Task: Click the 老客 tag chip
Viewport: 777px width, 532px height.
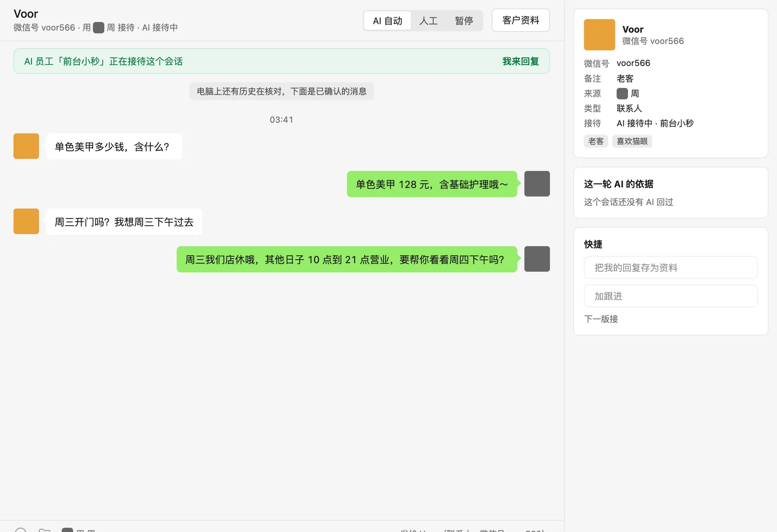Action: pyautogui.click(x=596, y=141)
